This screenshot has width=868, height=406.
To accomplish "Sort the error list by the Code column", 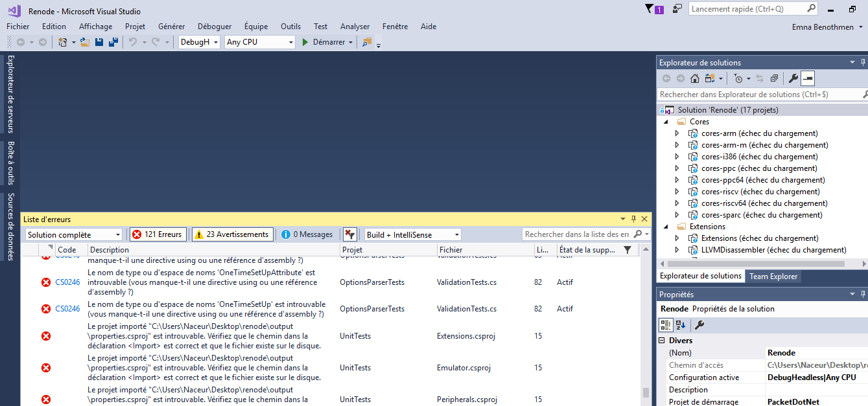I will coord(71,249).
